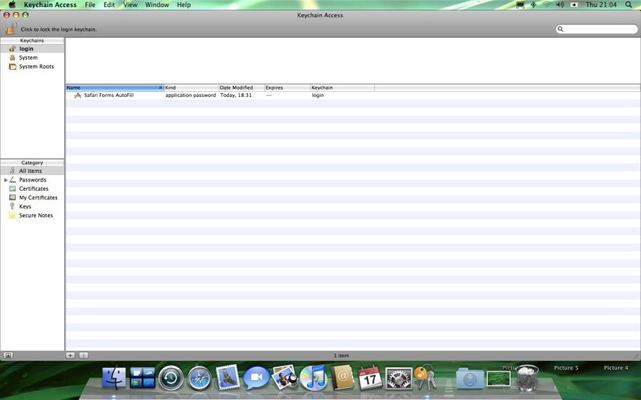Open Address Book from the Dock
Image resolution: width=641 pixels, height=400 pixels.
point(342,377)
